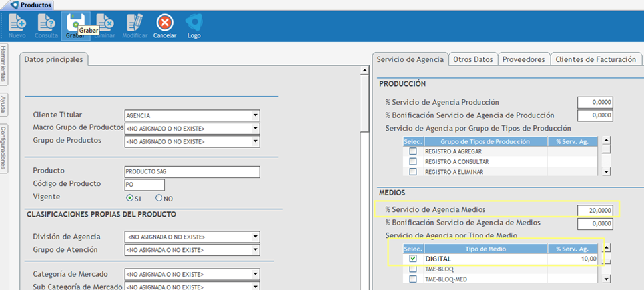Screen dimensions: 644x290
Task: Check the REGISTRO A ELIMINAR checkbox
Action: tap(413, 171)
